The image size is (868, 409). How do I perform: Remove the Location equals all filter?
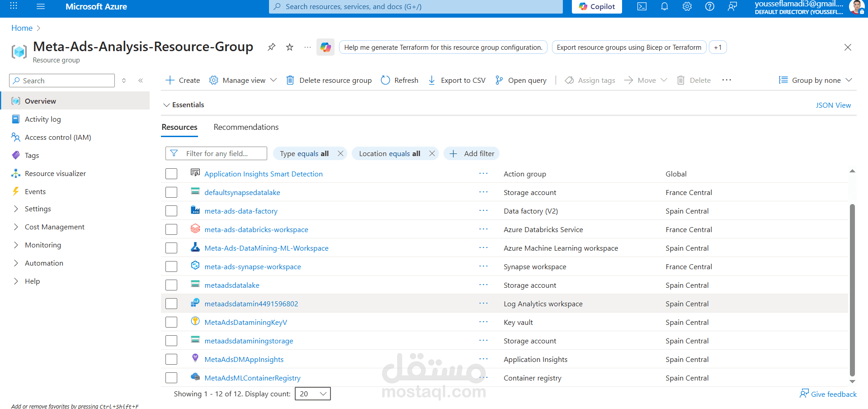coord(432,153)
